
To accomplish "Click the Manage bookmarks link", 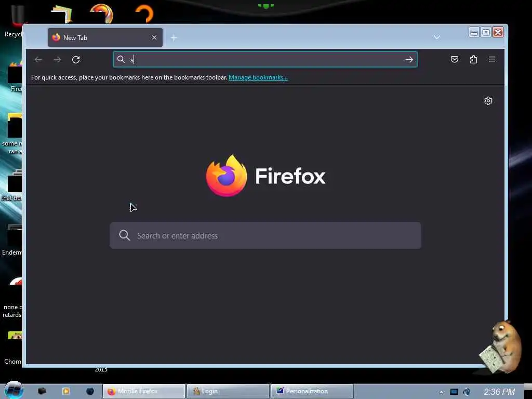I will click(258, 77).
